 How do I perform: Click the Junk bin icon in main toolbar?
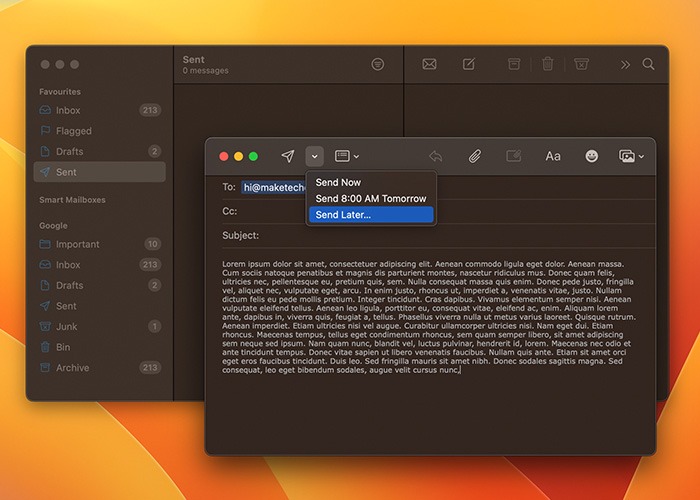coord(581,64)
